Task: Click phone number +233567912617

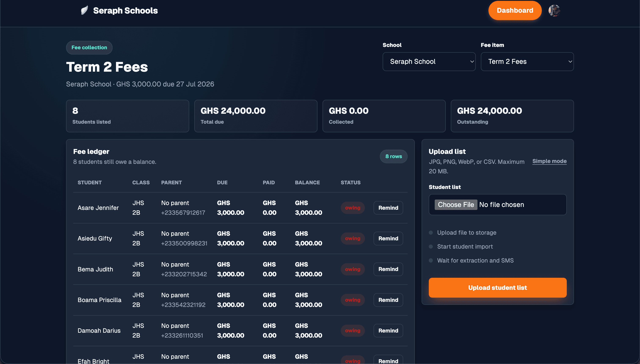Action: [x=183, y=213]
